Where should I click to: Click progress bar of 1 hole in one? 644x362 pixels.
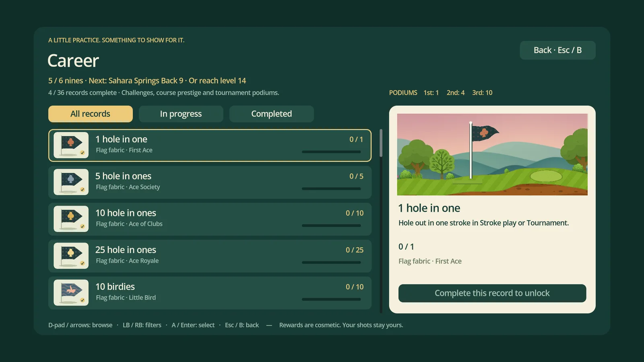pyautogui.click(x=331, y=152)
